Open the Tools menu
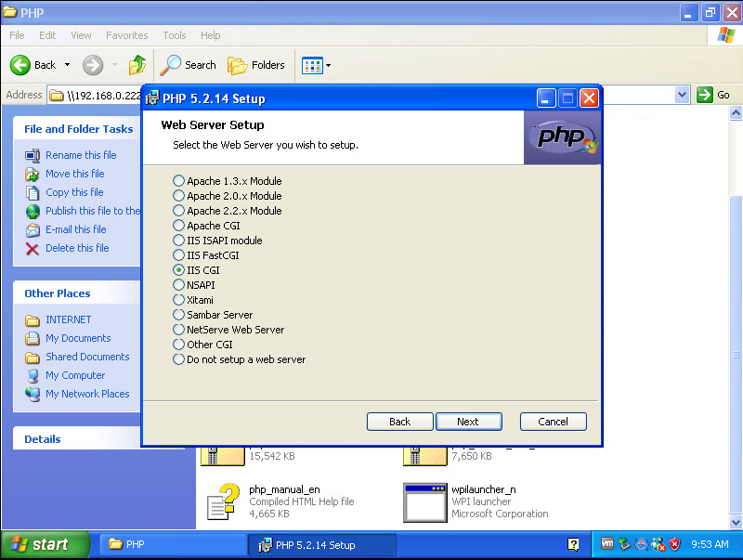Image resolution: width=743 pixels, height=560 pixels. point(175,35)
